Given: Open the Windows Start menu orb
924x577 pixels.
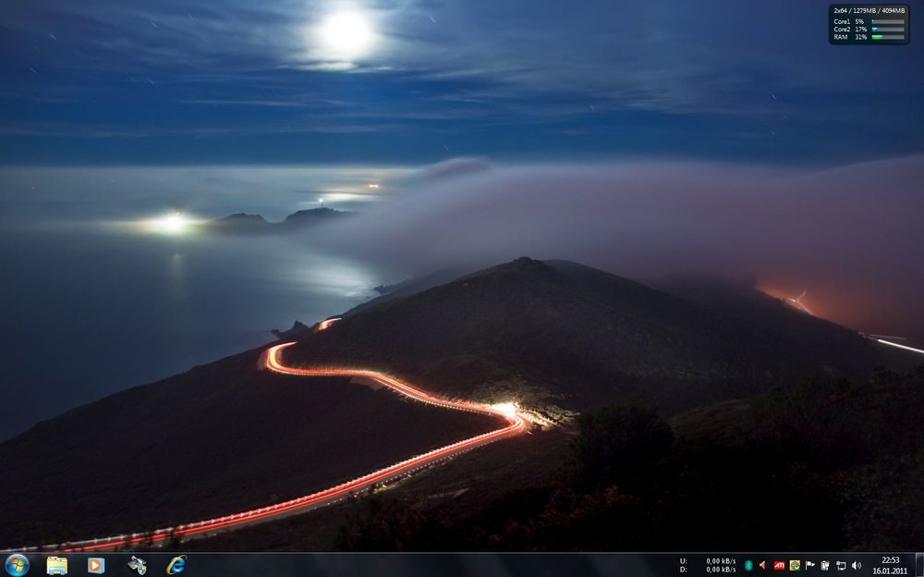Looking at the screenshot, I should point(17,565).
